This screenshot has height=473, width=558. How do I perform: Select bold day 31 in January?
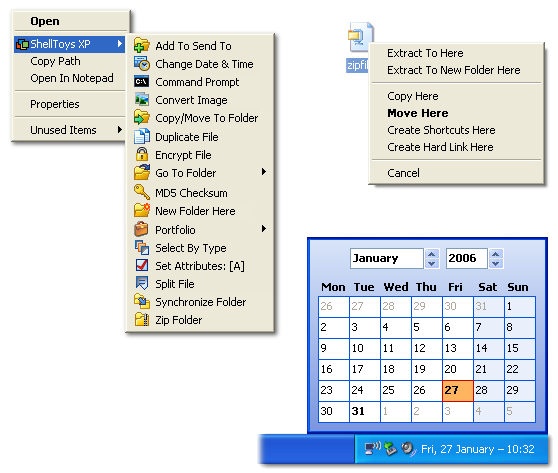[x=365, y=412]
